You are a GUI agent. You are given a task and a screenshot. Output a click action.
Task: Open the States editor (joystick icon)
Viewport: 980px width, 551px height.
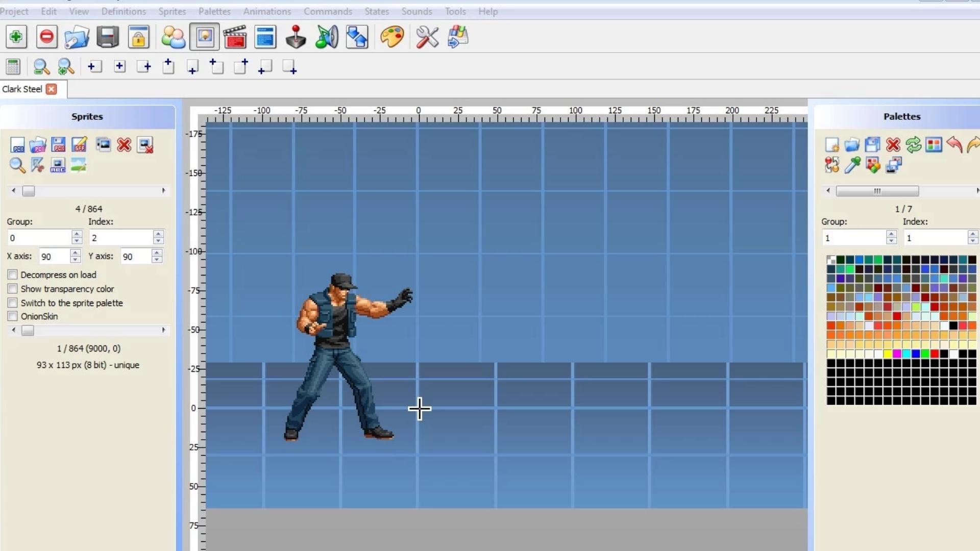pyautogui.click(x=296, y=37)
